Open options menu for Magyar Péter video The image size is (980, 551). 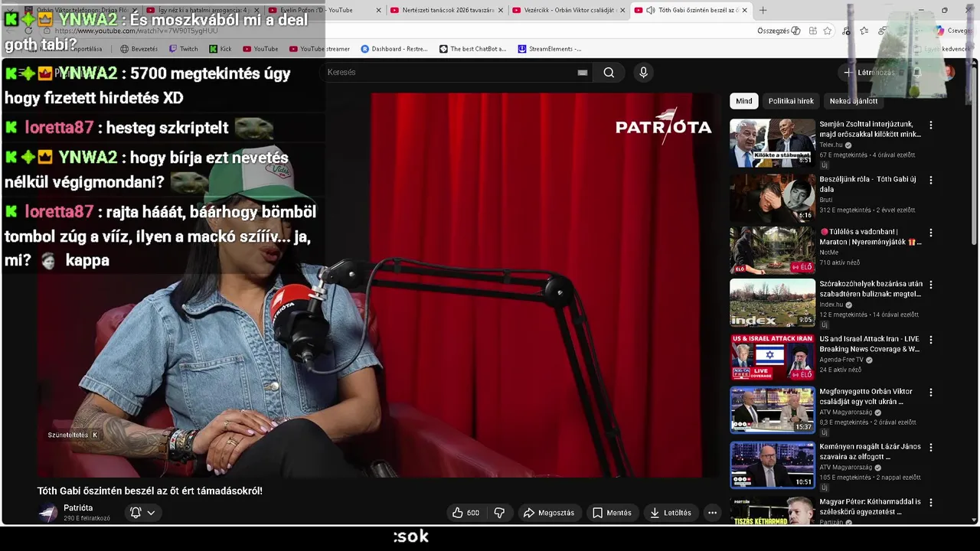pos(931,503)
